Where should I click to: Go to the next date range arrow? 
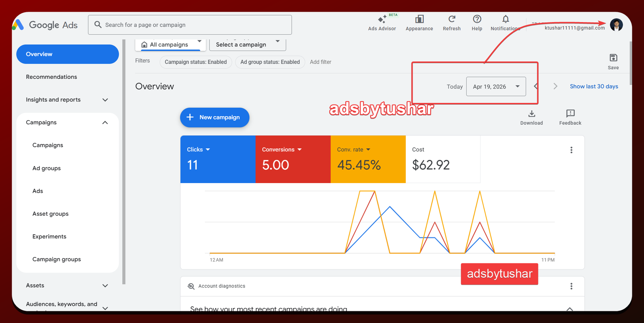[x=555, y=86]
